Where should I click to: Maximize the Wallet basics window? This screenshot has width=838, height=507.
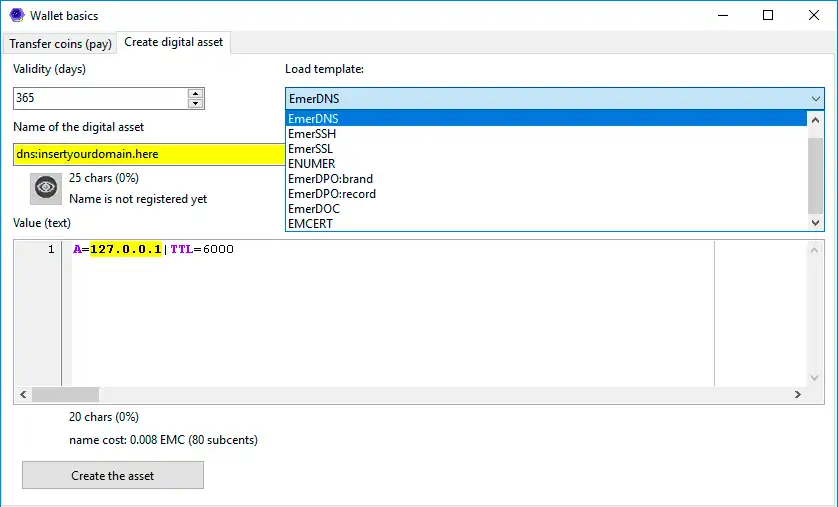[x=768, y=15]
